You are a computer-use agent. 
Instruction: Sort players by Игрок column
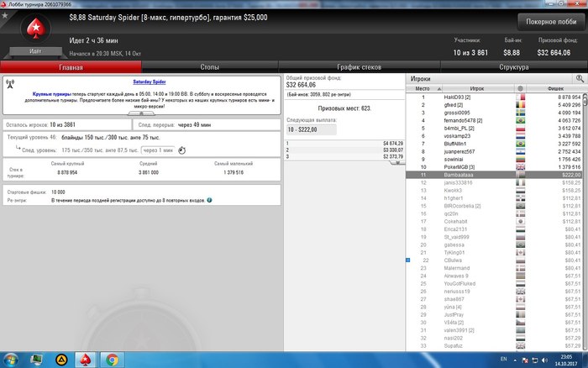478,88
